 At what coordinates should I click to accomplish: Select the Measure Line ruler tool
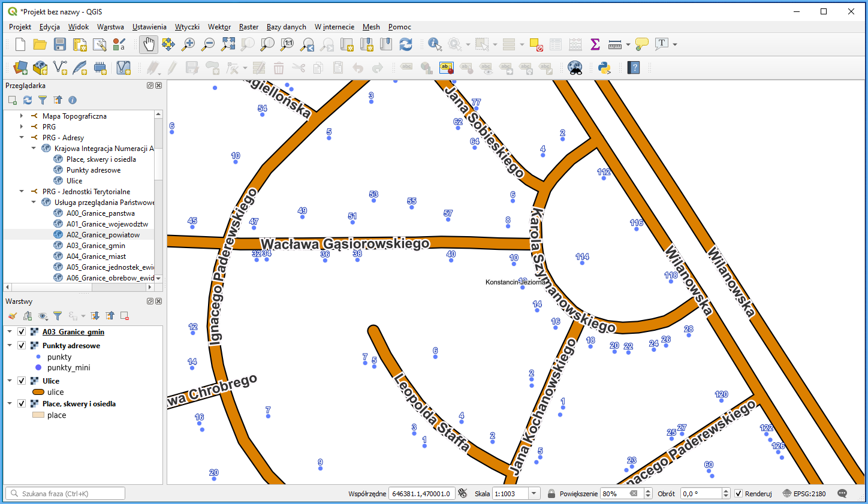[x=614, y=44]
